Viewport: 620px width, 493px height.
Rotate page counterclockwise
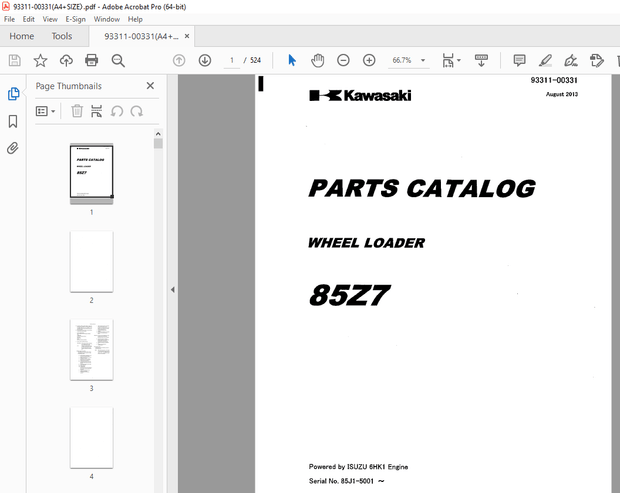pos(117,111)
